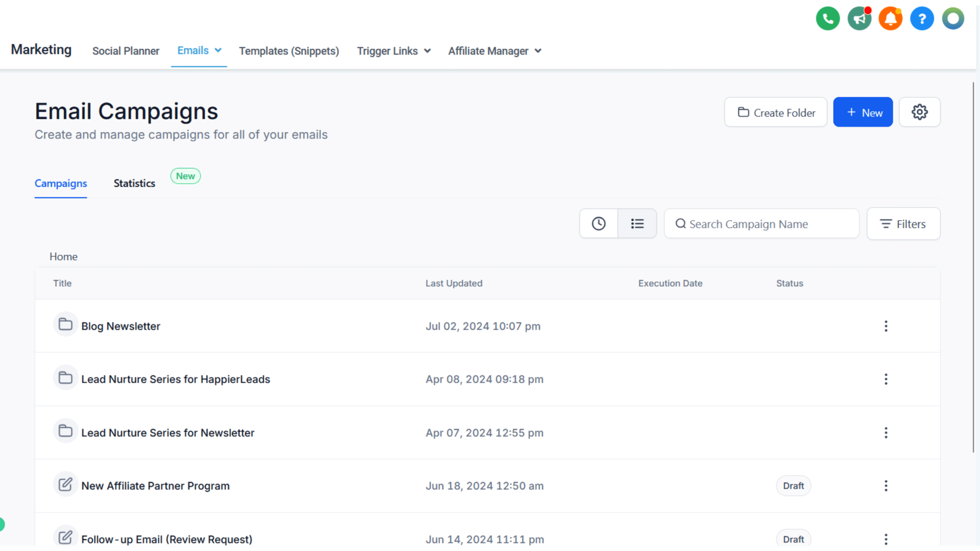Switch to the clock schedule view

(598, 224)
